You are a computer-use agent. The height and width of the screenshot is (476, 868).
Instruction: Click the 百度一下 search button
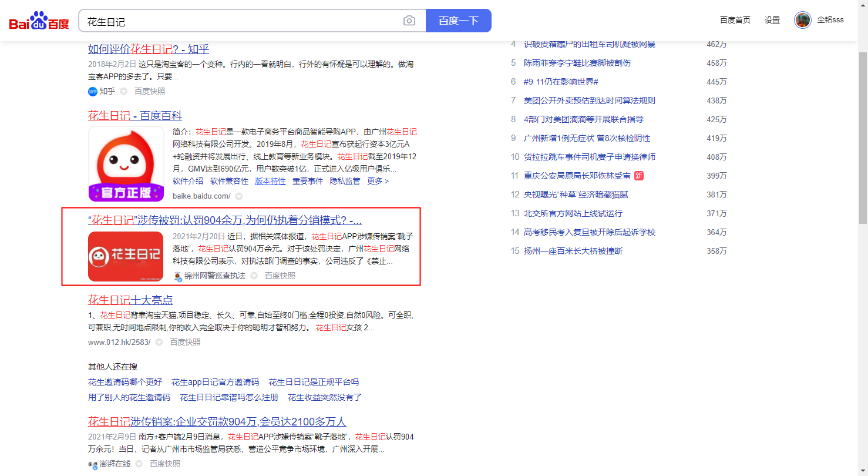(x=459, y=21)
